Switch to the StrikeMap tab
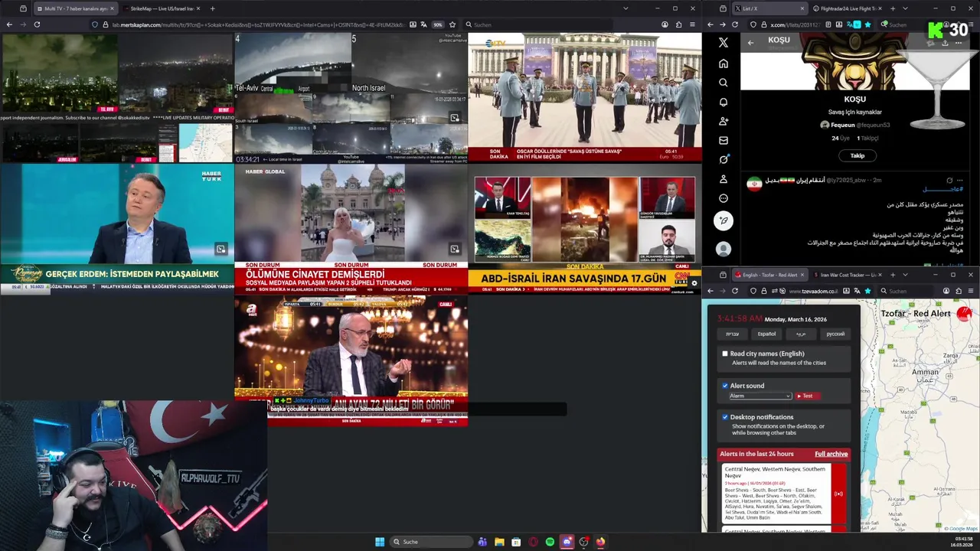Image resolution: width=980 pixels, height=551 pixels. [x=161, y=8]
